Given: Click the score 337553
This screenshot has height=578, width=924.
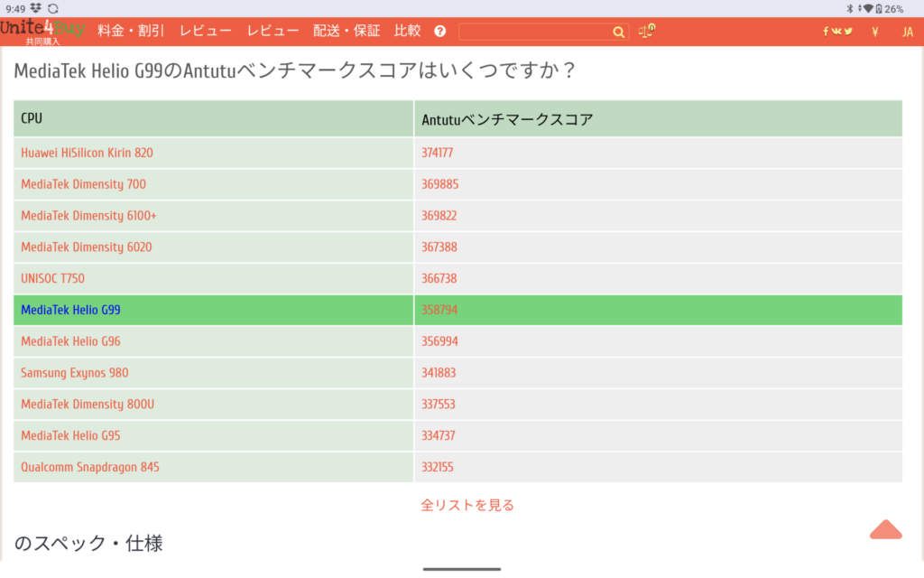Looking at the screenshot, I should point(438,404).
